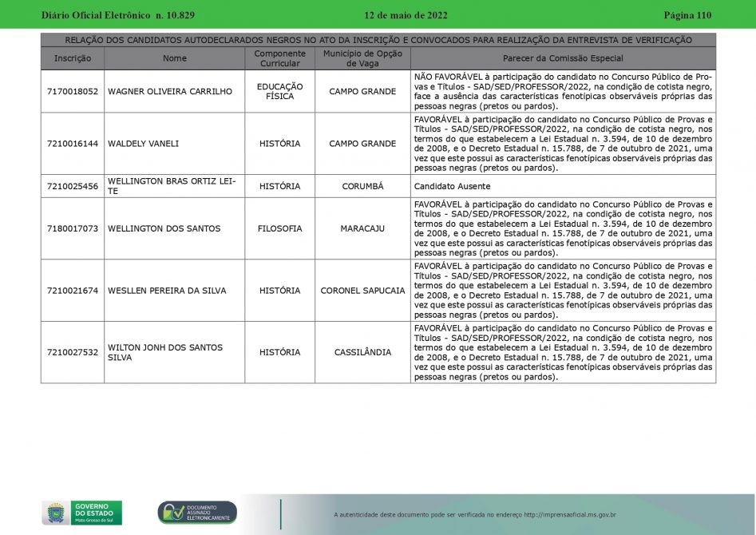Click the name Wilton Jonh dos Santos Silva
The height and width of the screenshot is (535, 756).
click(x=165, y=352)
